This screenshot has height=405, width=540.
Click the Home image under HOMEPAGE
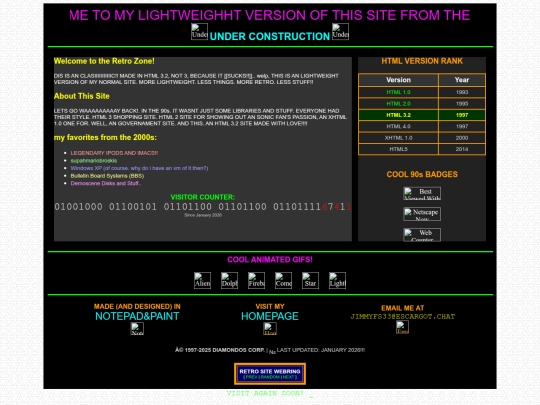(270, 329)
